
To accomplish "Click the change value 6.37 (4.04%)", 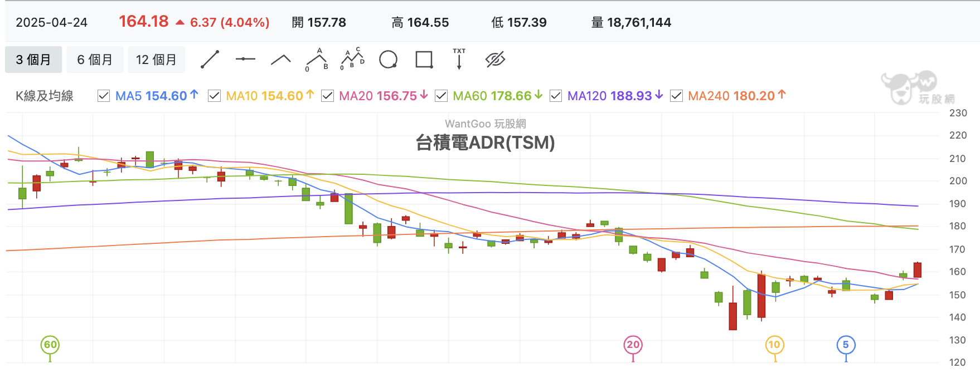I will (x=230, y=22).
